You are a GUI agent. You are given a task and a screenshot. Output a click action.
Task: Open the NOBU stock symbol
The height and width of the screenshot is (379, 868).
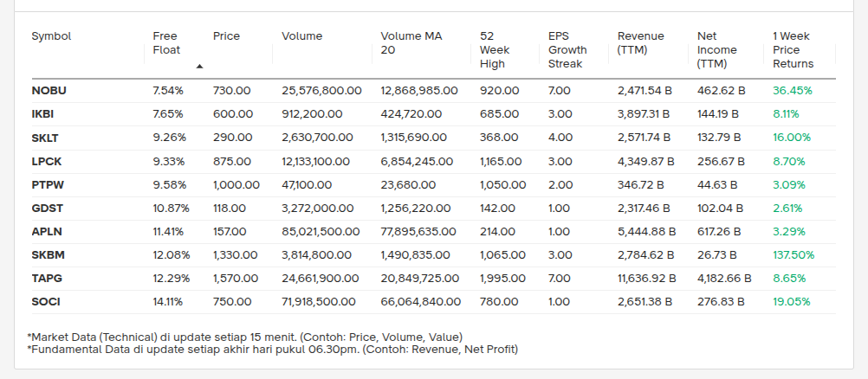click(x=49, y=90)
